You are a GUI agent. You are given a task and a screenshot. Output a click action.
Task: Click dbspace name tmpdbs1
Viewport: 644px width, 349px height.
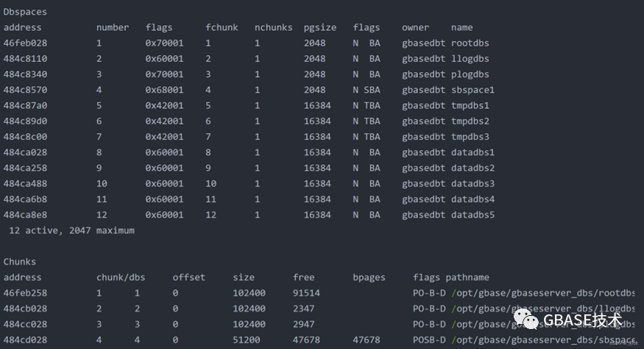[x=470, y=105]
